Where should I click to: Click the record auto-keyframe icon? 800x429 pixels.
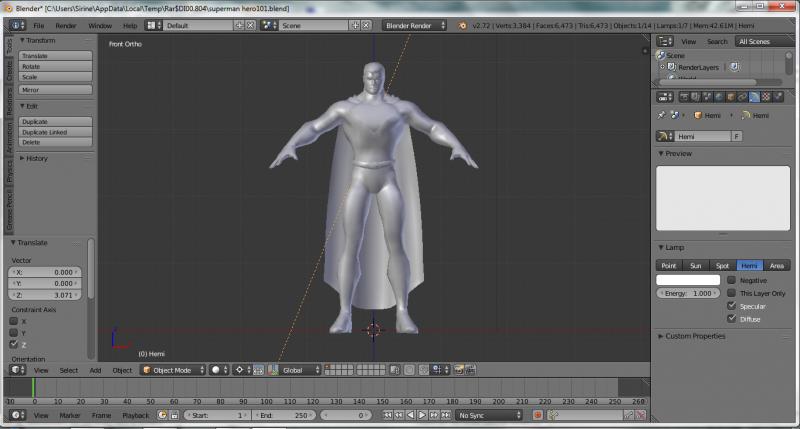point(537,415)
